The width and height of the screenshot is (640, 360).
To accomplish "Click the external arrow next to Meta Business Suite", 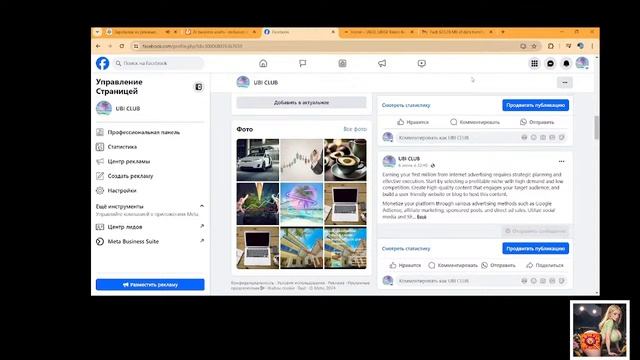I will pos(202,241).
